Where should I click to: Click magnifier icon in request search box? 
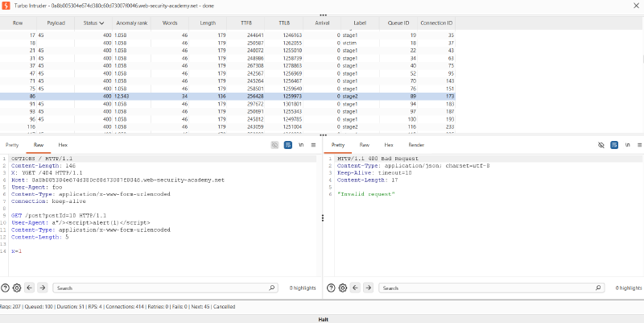[271, 288]
